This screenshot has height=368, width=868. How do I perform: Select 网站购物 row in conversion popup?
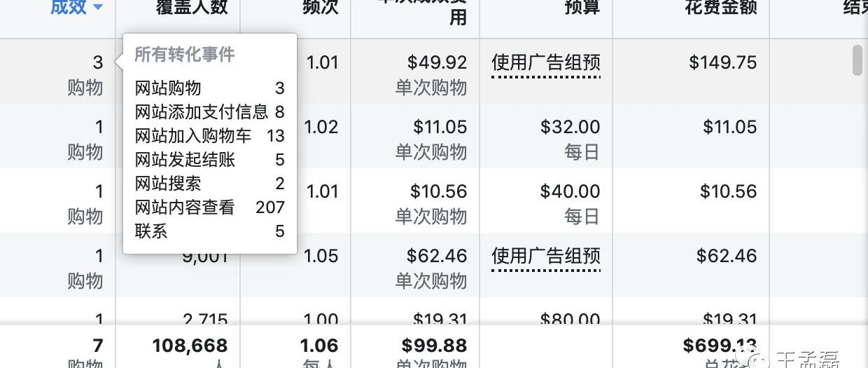point(210,88)
